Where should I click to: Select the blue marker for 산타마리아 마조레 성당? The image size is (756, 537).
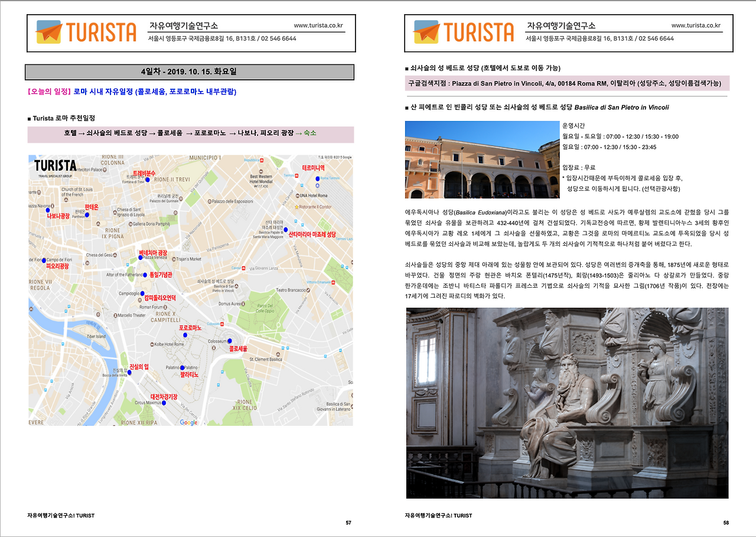(x=285, y=229)
